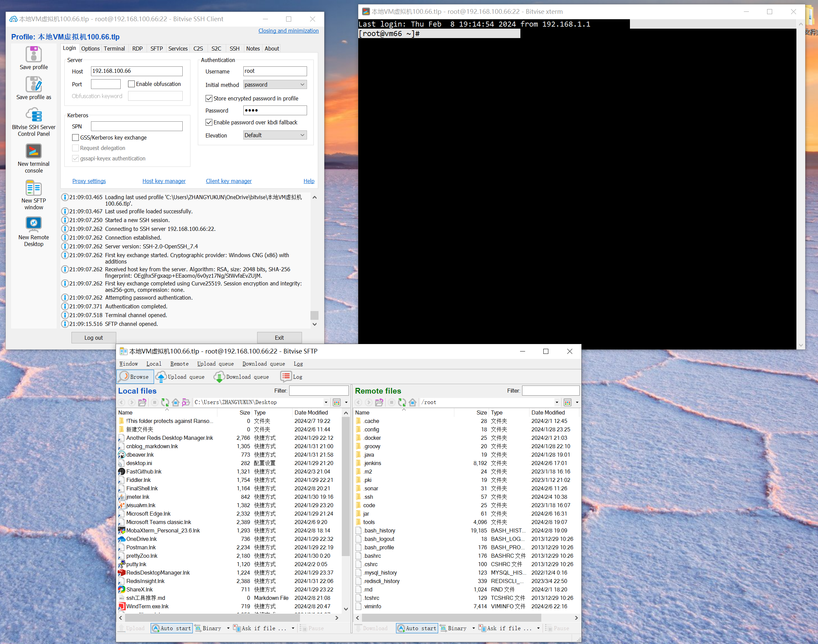The width and height of the screenshot is (818, 644).
Task: Click the Remote files Filter field
Action: pos(551,391)
